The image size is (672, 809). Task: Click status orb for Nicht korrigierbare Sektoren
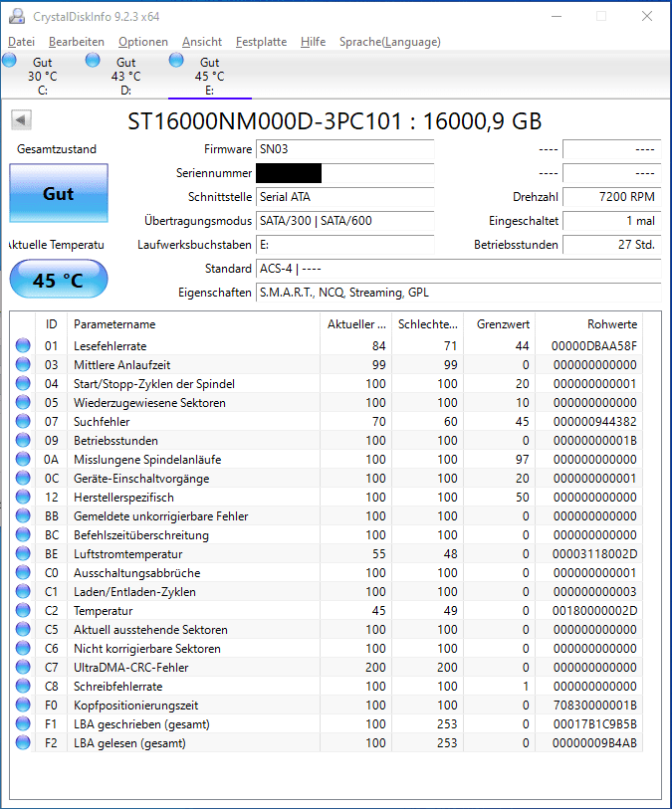coord(23,648)
